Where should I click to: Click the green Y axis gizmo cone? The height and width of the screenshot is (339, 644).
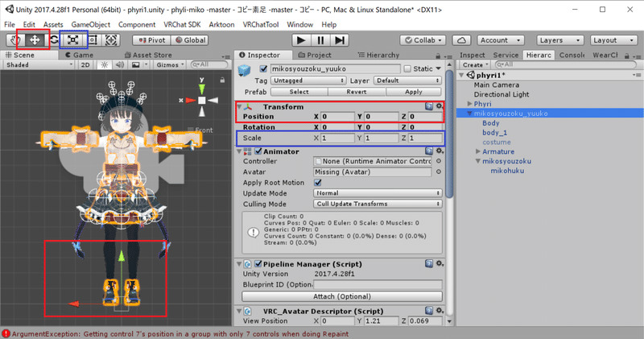pyautogui.click(x=202, y=89)
